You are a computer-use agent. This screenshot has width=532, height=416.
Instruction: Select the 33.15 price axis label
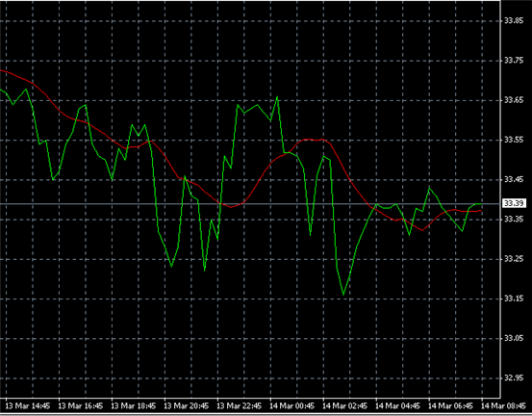pyautogui.click(x=514, y=299)
